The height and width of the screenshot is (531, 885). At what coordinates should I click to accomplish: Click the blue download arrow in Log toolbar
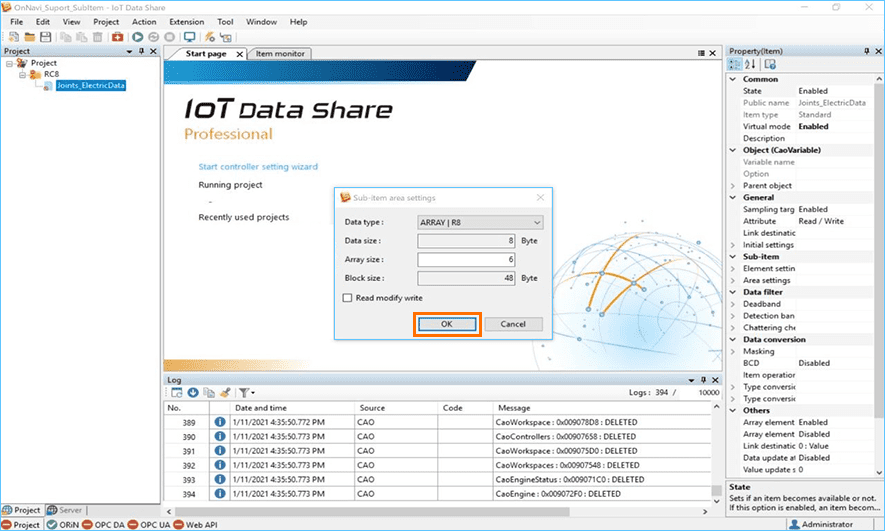(x=192, y=392)
